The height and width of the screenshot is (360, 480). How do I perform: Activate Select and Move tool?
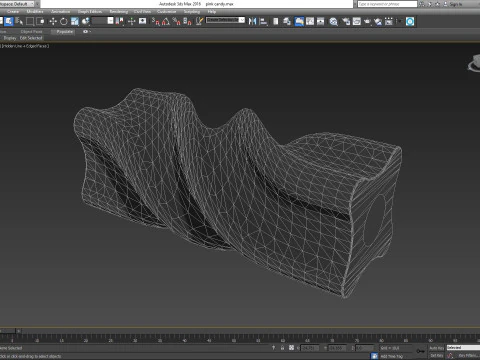point(53,22)
